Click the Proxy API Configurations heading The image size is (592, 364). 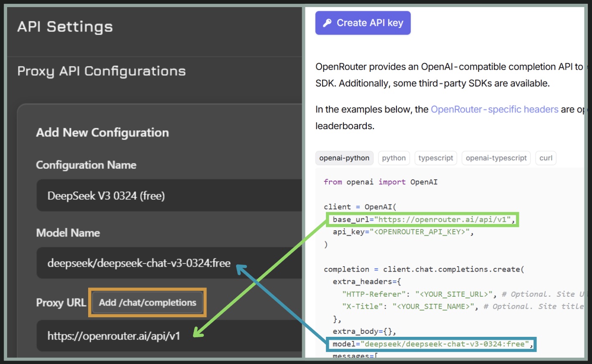102,71
